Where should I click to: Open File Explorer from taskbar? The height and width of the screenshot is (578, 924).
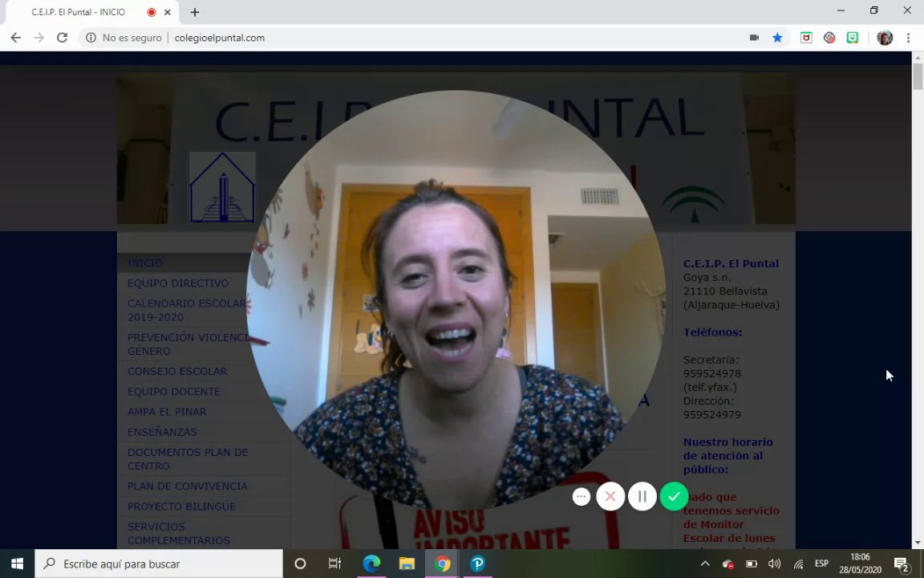pos(407,564)
